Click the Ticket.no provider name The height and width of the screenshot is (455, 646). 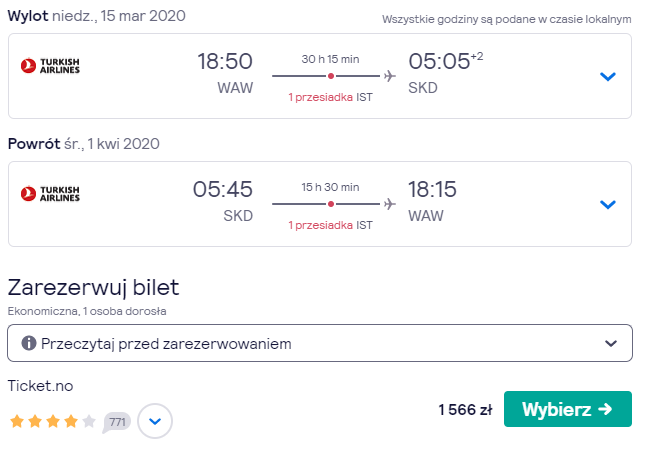tap(40, 386)
